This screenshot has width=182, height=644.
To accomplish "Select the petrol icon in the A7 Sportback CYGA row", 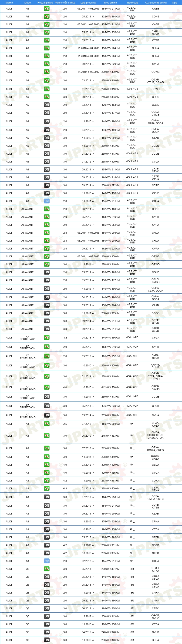I will [x=47, y=338].
